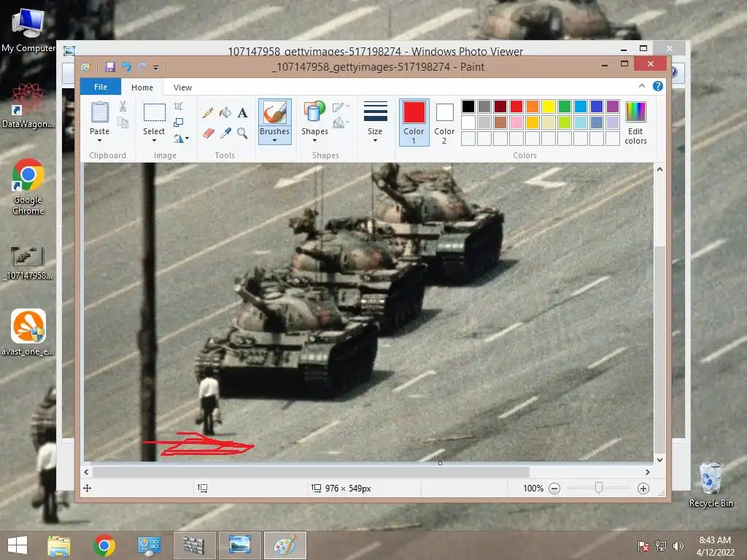
Task: Click the Photo Viewer taskbar button
Action: (x=239, y=545)
